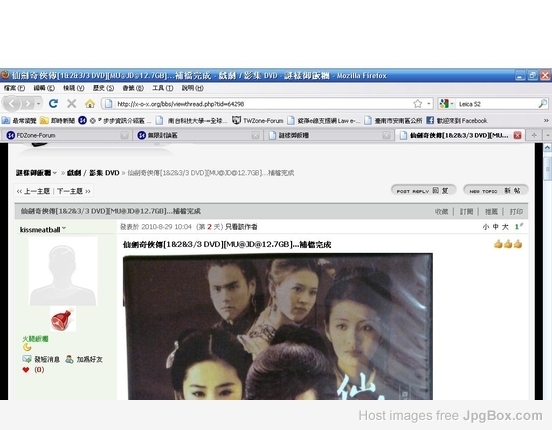Click the search magnifier icon
The height and width of the screenshot is (430, 552).
pyautogui.click(x=542, y=104)
